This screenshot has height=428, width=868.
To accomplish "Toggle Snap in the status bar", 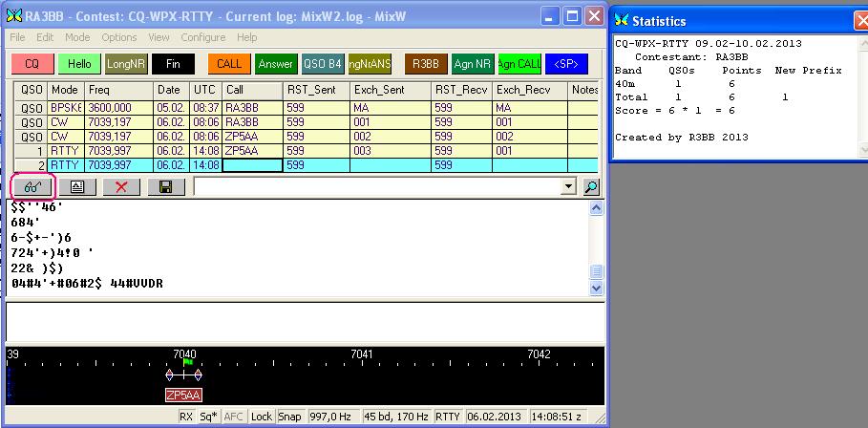I will coord(290,417).
